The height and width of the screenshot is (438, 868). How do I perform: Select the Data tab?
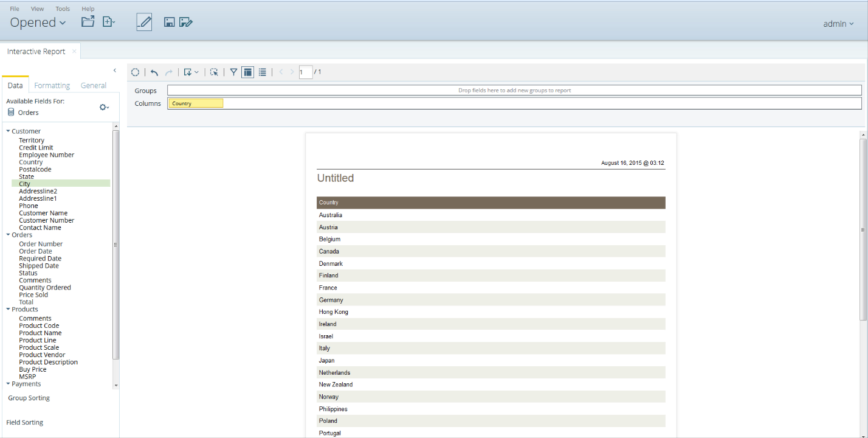[15, 86]
